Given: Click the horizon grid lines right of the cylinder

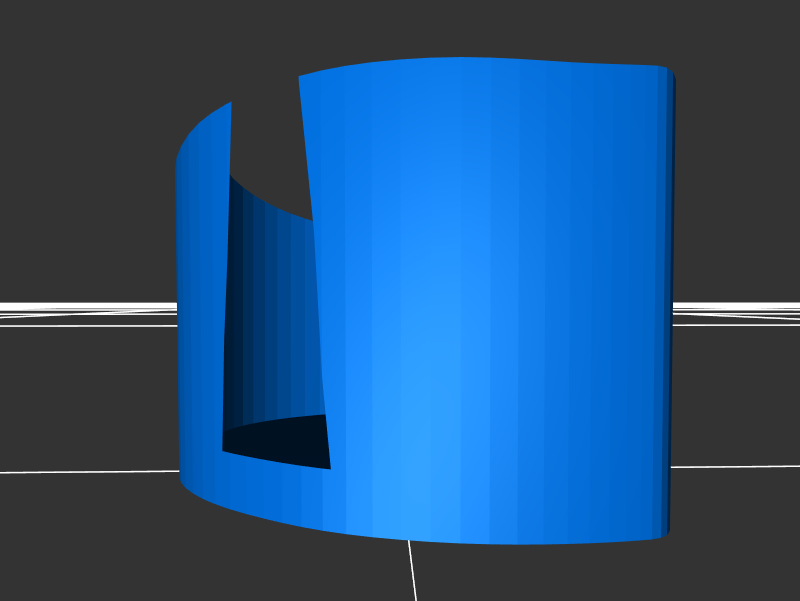Looking at the screenshot, I should [735, 308].
